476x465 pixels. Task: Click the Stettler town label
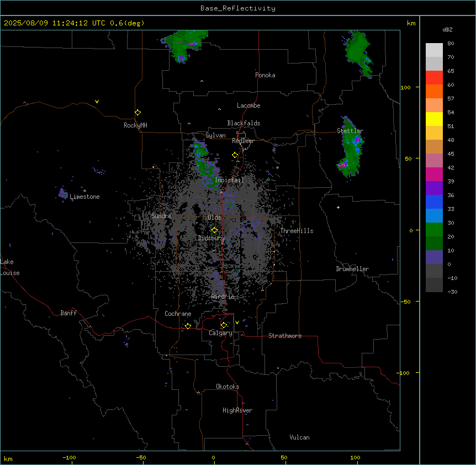coord(350,131)
